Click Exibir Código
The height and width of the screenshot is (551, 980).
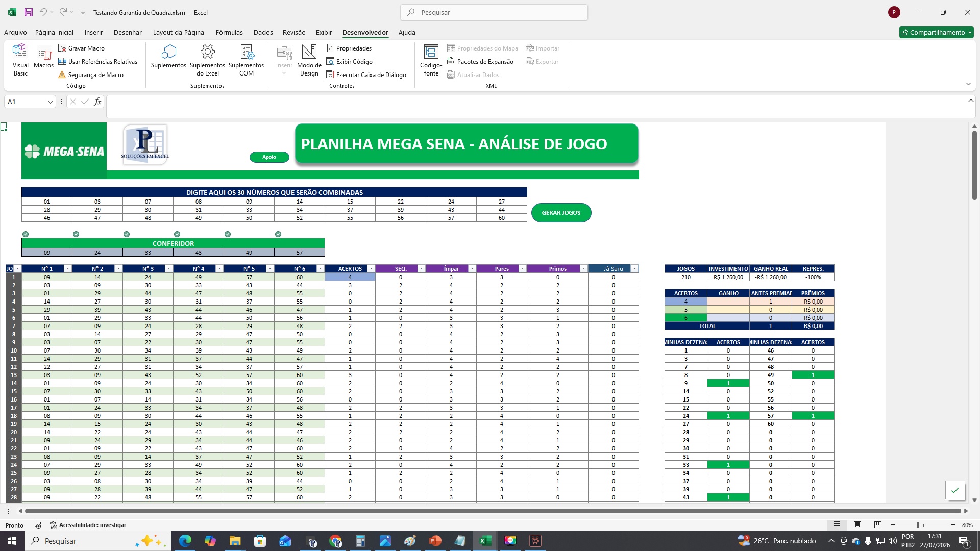[x=350, y=61]
